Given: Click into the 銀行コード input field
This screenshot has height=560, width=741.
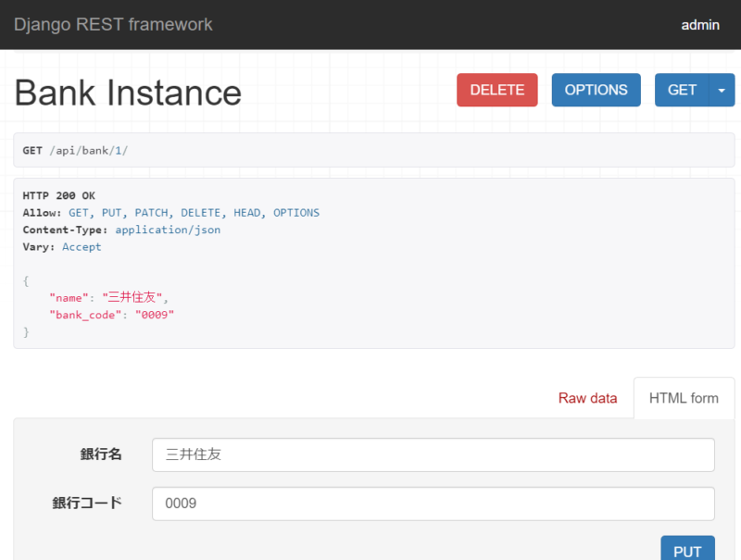Looking at the screenshot, I should 433,504.
